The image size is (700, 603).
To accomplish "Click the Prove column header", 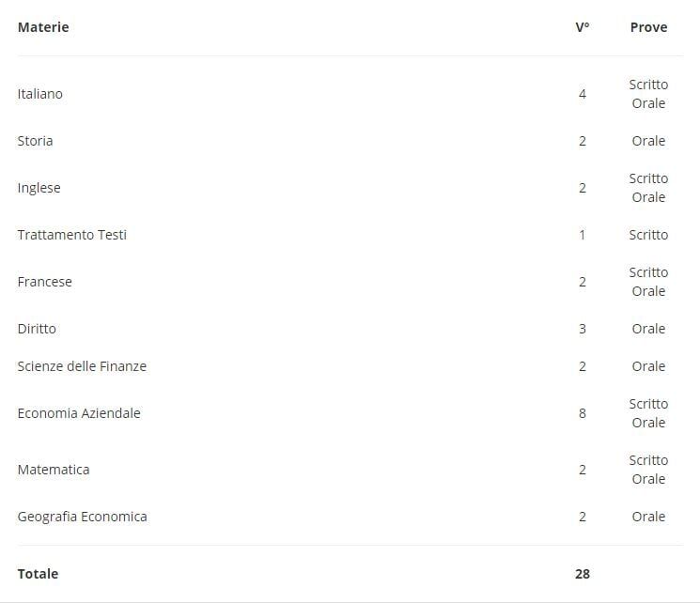I will pos(648,27).
